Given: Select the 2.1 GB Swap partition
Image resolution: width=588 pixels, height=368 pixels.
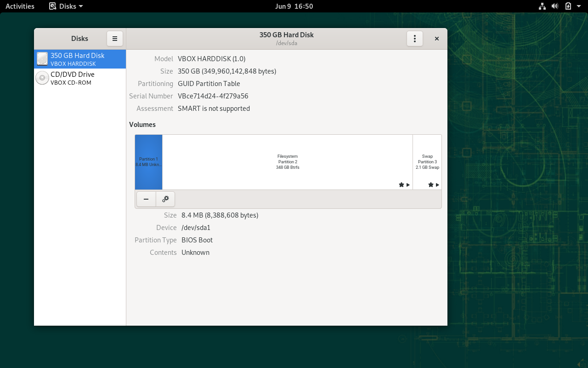Looking at the screenshot, I should click(427, 162).
